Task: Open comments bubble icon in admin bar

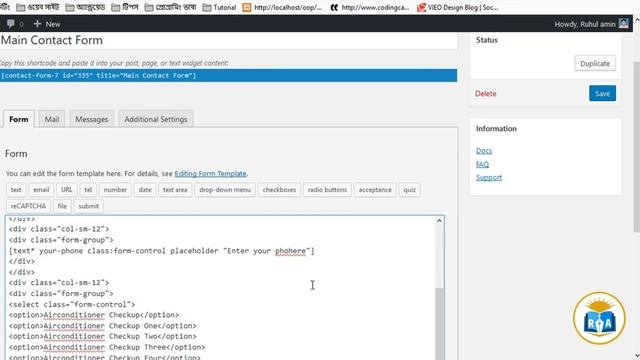Action: pyautogui.click(x=11, y=24)
